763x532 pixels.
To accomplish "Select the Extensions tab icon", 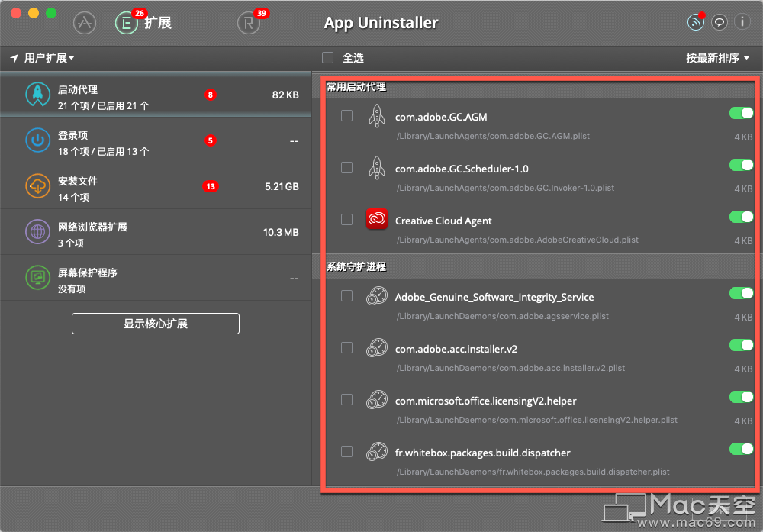I will (x=127, y=23).
